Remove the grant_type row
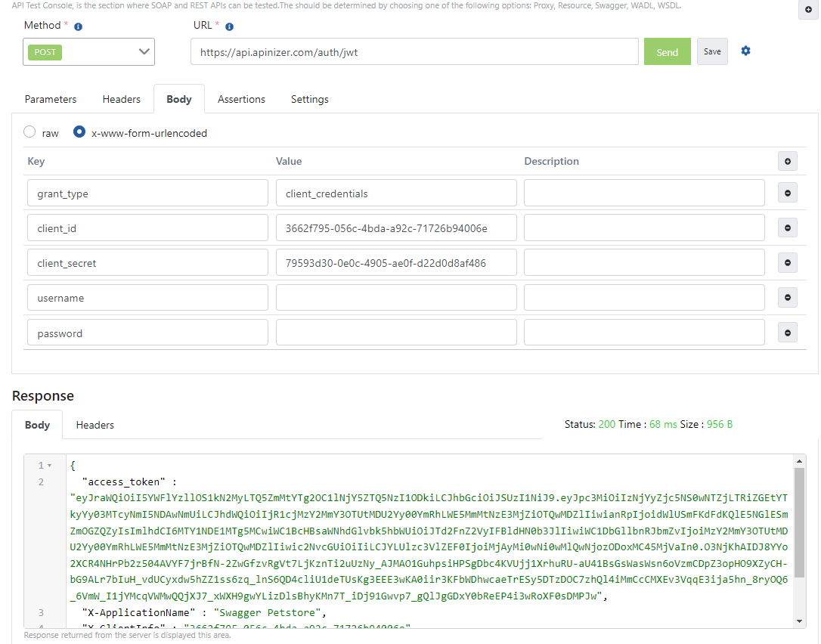 click(x=788, y=194)
